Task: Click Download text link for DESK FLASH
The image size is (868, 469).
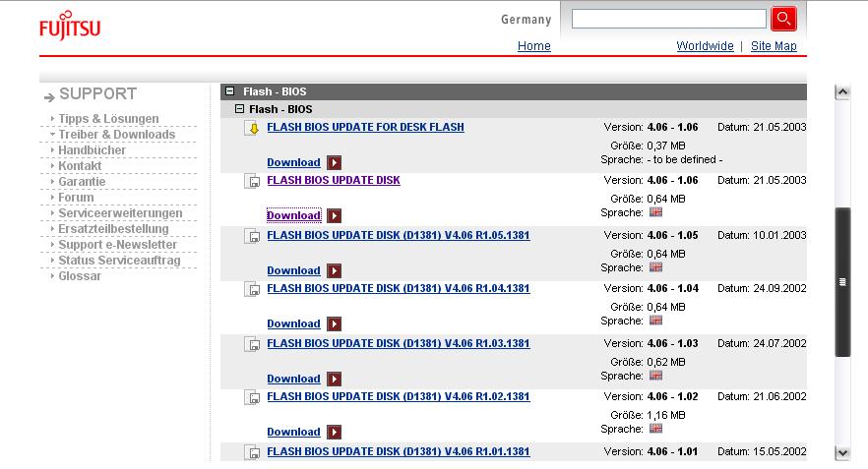Action: 293,162
